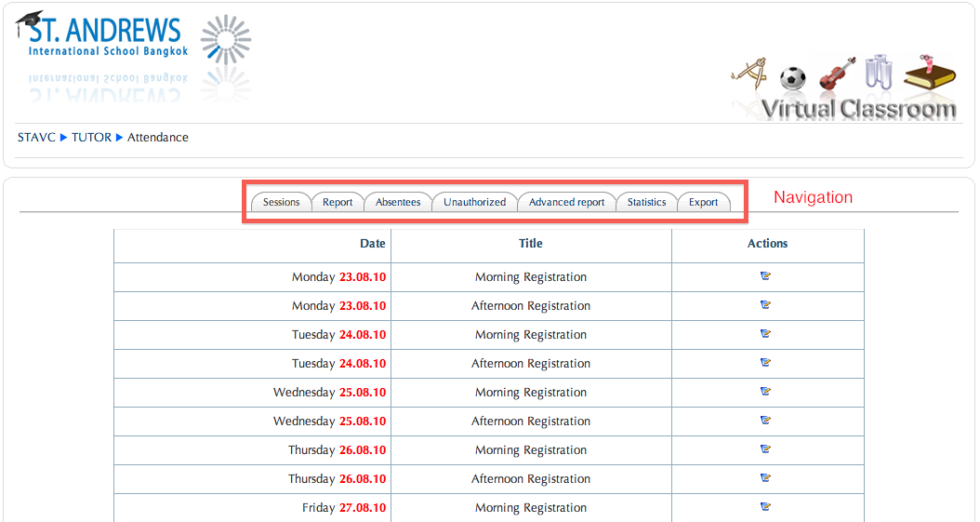This screenshot has height=522, width=980.
Task: Navigate to TUTOR breadcrumb link
Action: tap(91, 138)
